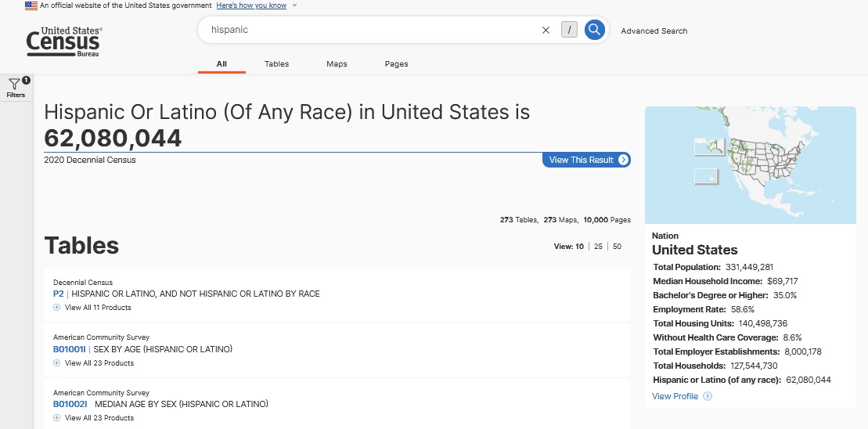Click Median Household Income $69,717
Image resolution: width=868 pixels, height=429 pixels.
click(x=726, y=281)
